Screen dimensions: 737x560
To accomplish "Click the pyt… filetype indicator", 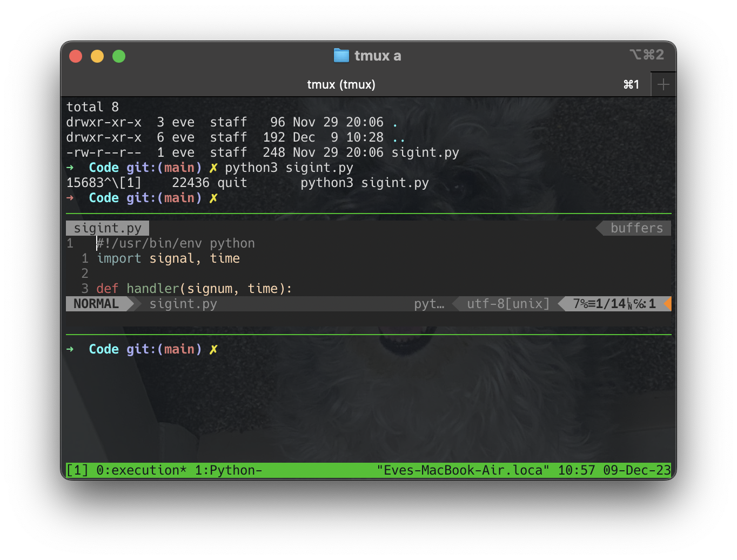I will tap(429, 304).
